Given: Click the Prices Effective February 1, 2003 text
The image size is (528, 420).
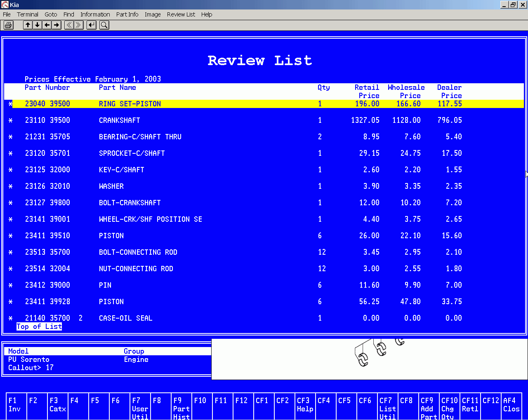Looking at the screenshot, I should click(x=93, y=79).
